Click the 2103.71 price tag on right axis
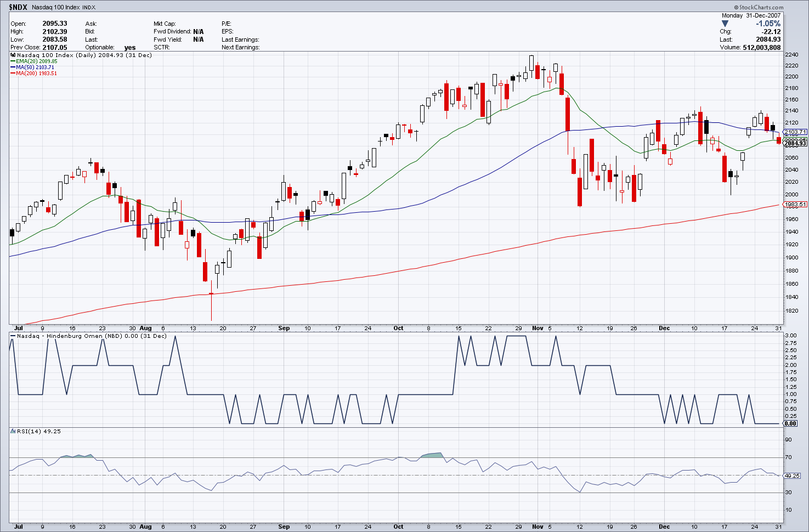 pyautogui.click(x=795, y=132)
